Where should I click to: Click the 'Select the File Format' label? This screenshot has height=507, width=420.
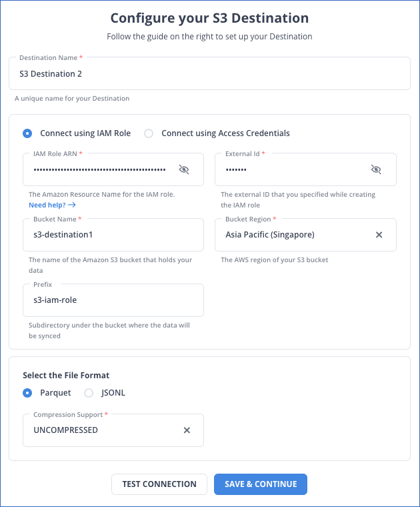click(x=66, y=376)
